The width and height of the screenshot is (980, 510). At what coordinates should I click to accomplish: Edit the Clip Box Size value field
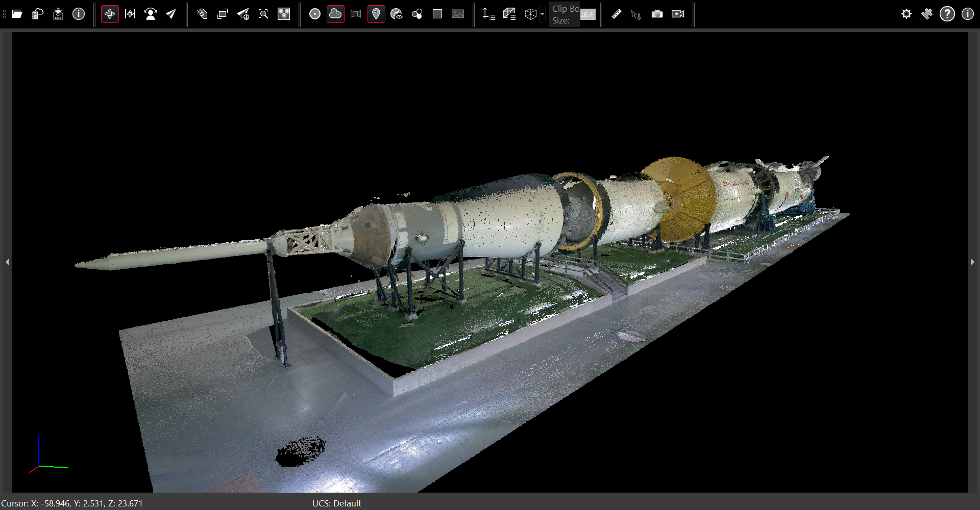pos(587,14)
